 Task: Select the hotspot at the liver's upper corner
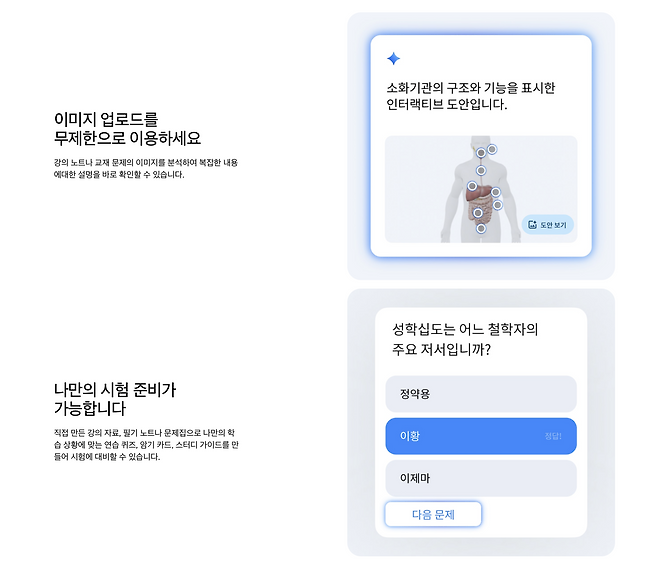pos(472,185)
